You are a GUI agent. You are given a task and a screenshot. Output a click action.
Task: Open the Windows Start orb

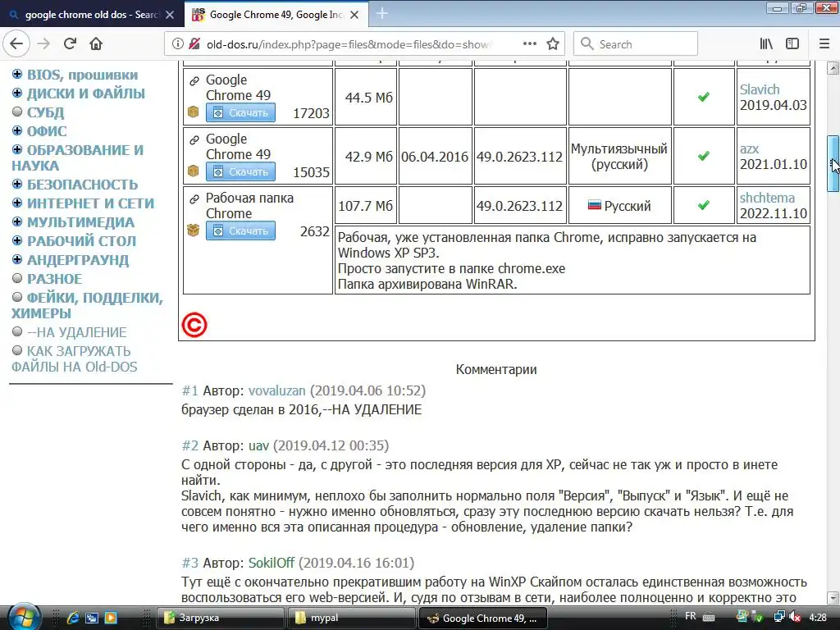tap(24, 618)
